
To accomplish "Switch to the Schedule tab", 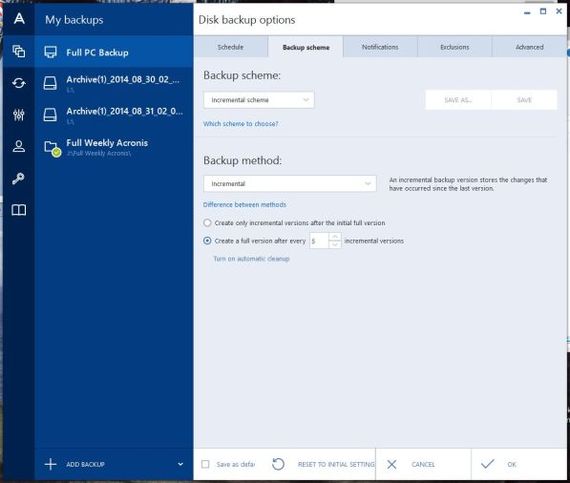I will (230, 47).
